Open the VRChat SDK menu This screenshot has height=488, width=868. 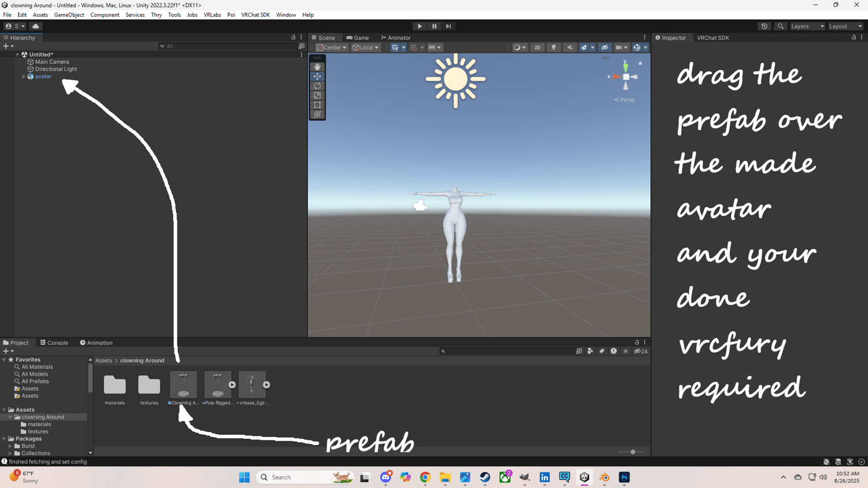(255, 15)
